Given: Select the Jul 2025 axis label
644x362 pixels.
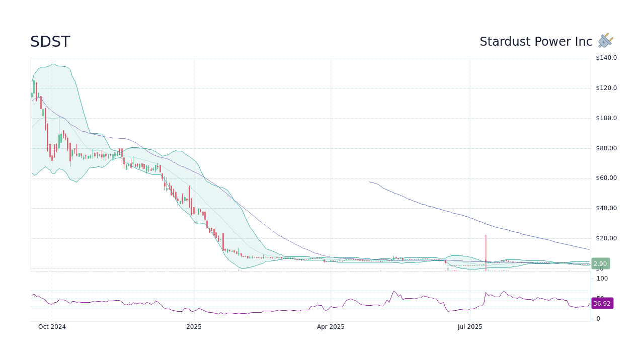Looking at the screenshot, I should coord(469,326).
